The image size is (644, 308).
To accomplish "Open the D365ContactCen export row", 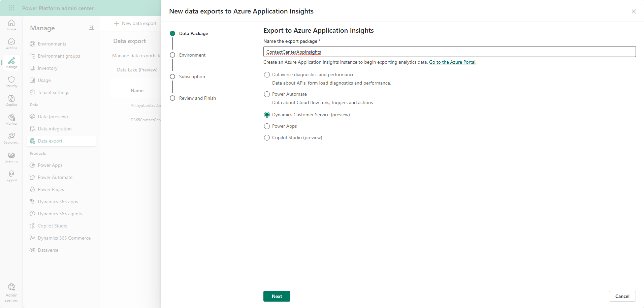I will click(x=146, y=120).
